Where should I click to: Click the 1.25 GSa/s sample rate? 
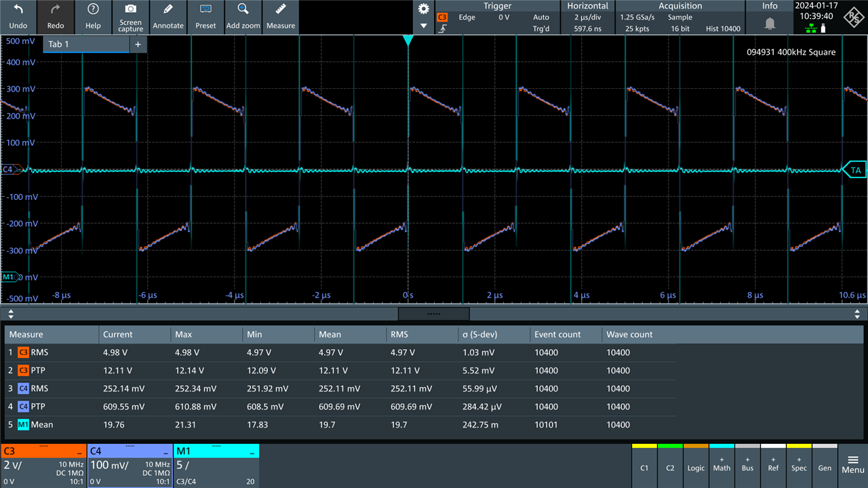click(x=639, y=18)
